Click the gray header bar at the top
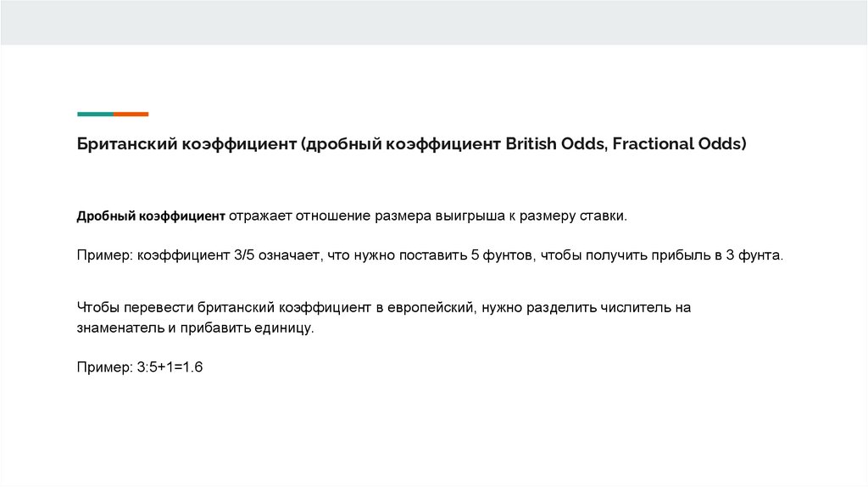Image resolution: width=868 pixels, height=487 pixels. tap(434, 22)
